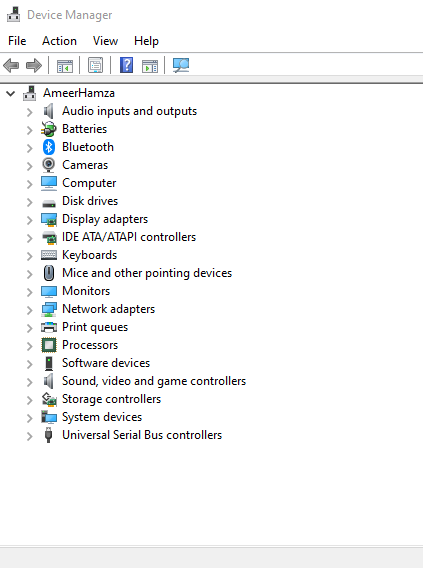
Task: Select Mice and other pointing devices
Action: coord(147,273)
